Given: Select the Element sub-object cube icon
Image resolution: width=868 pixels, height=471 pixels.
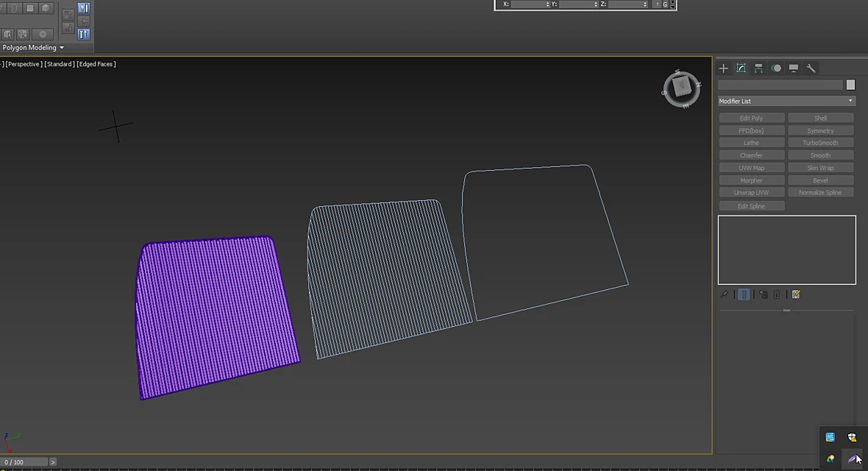Looking at the screenshot, I should pyautogui.click(x=46, y=8).
